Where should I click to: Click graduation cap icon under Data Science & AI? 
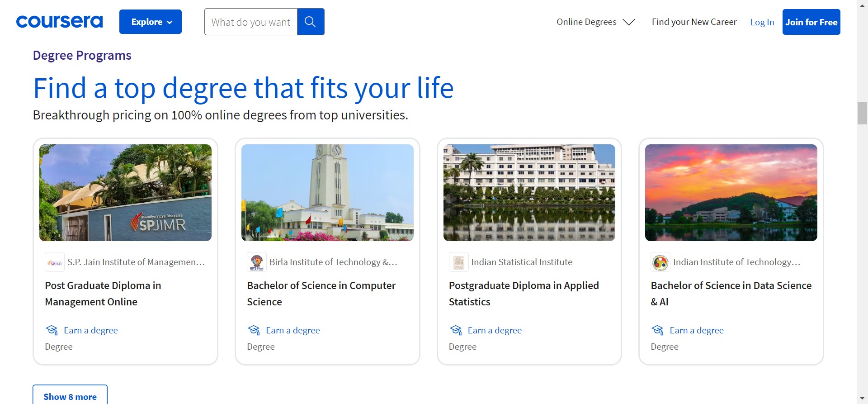click(657, 330)
